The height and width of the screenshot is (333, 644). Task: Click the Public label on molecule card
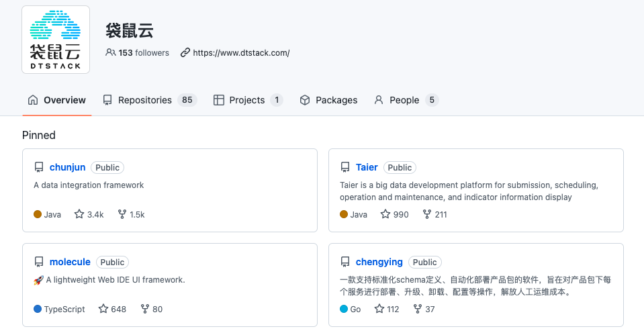pyautogui.click(x=113, y=262)
